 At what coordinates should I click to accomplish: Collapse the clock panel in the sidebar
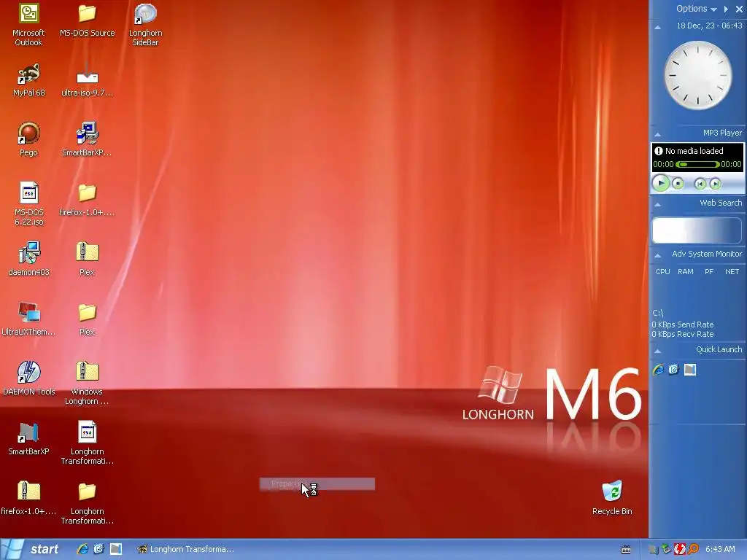pyautogui.click(x=658, y=28)
